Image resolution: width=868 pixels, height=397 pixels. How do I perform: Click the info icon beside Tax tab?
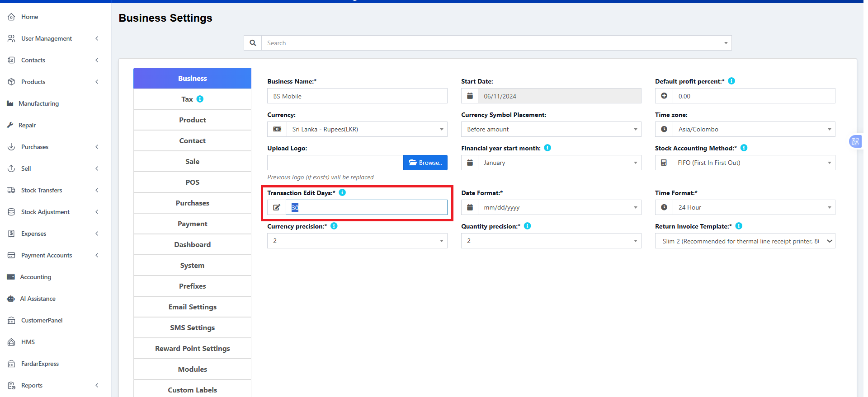click(200, 99)
